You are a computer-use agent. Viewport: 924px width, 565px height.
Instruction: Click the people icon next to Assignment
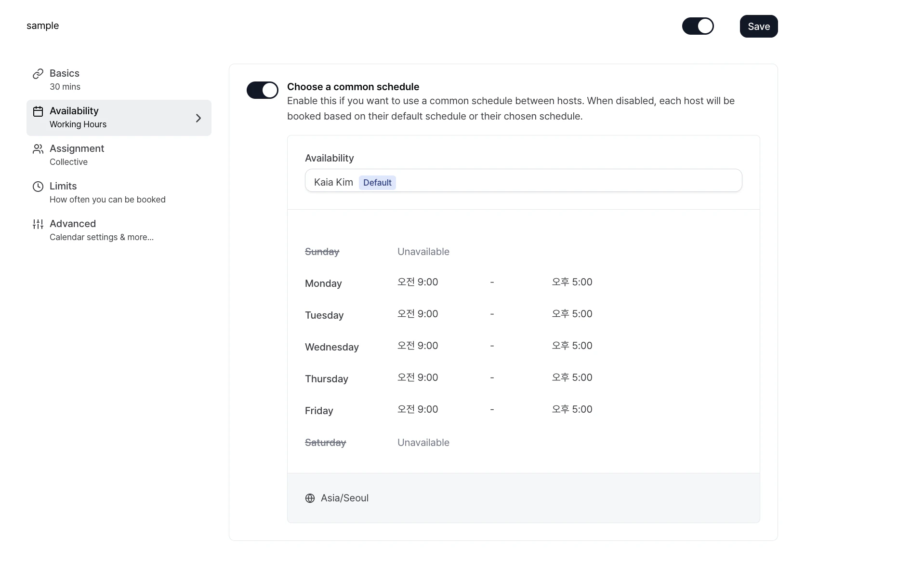pyautogui.click(x=38, y=149)
